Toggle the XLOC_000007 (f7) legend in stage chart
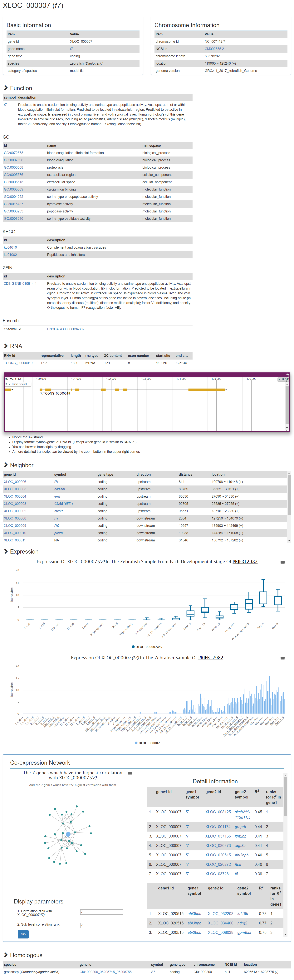The width and height of the screenshot is (294, 980). [147, 647]
